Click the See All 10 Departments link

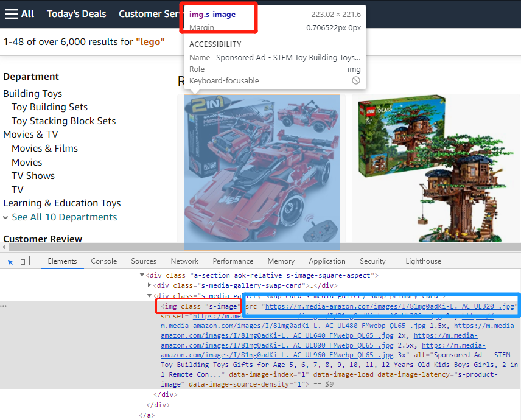click(65, 217)
